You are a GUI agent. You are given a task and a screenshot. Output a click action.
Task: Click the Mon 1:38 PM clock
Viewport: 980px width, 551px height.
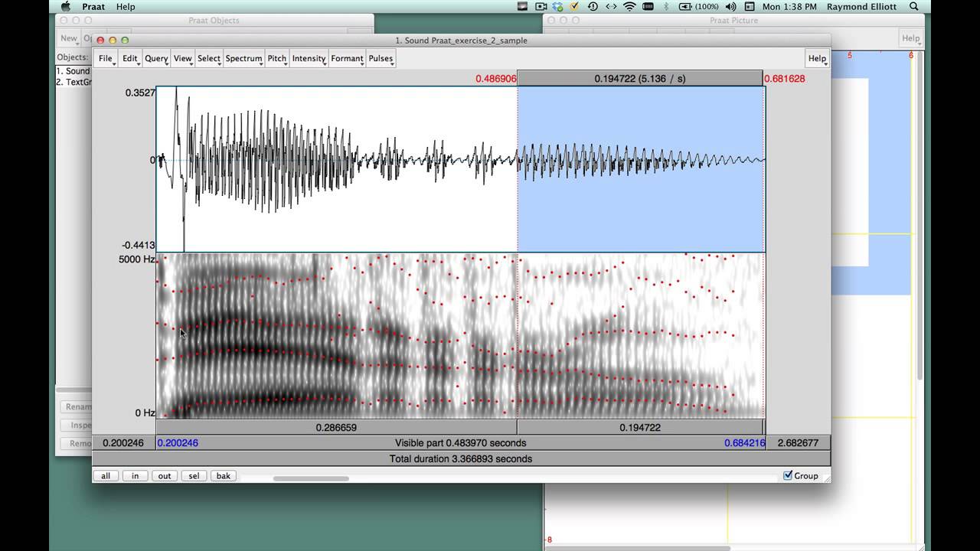(x=789, y=6)
